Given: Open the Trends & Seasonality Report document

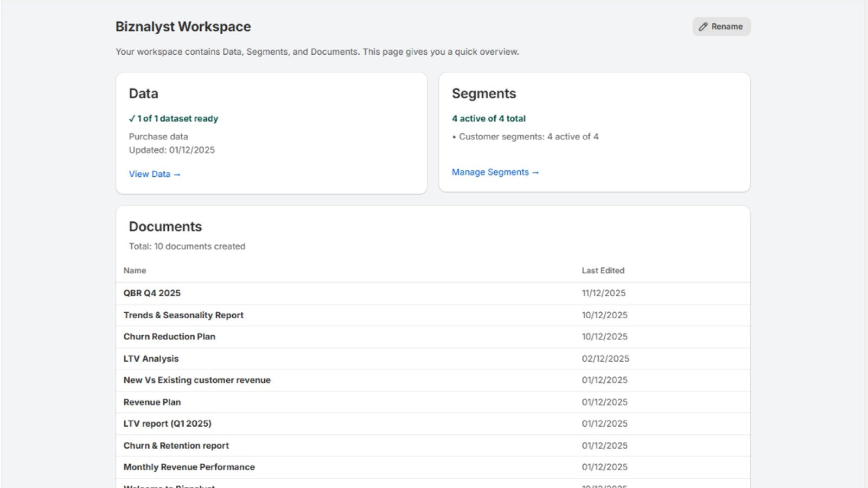Looking at the screenshot, I should coord(183,315).
